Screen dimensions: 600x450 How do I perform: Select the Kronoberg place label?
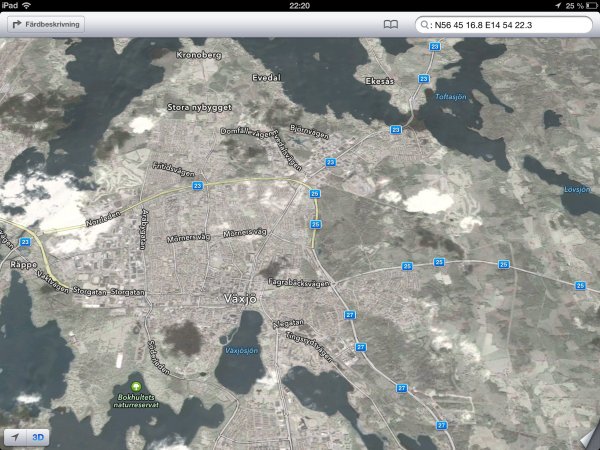[x=198, y=55]
